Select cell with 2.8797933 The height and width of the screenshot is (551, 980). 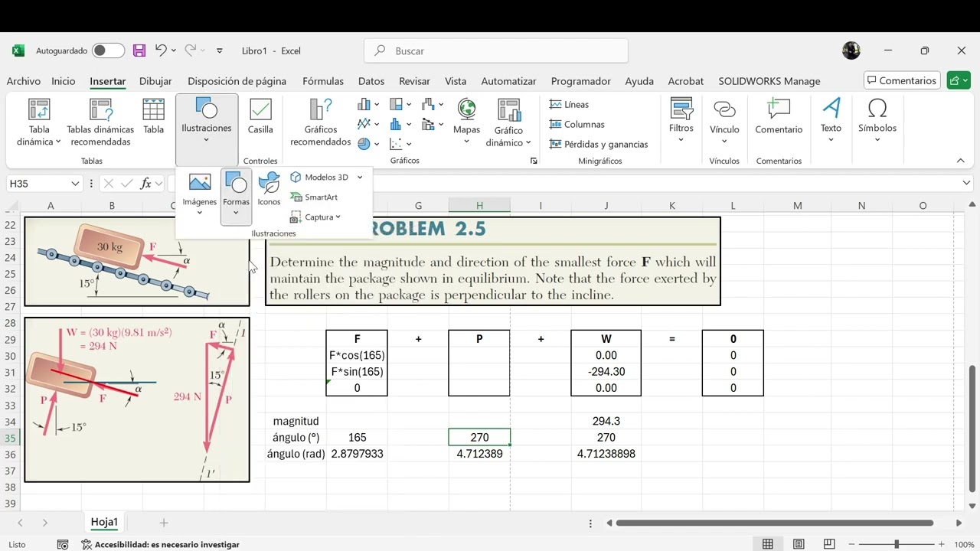pos(357,454)
